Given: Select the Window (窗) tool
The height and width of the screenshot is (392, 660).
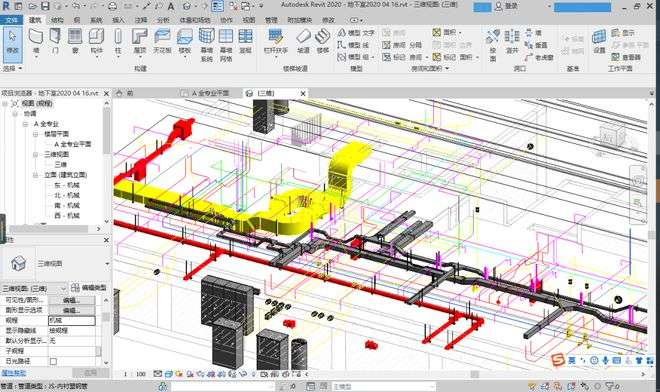Looking at the screenshot, I should tap(75, 41).
